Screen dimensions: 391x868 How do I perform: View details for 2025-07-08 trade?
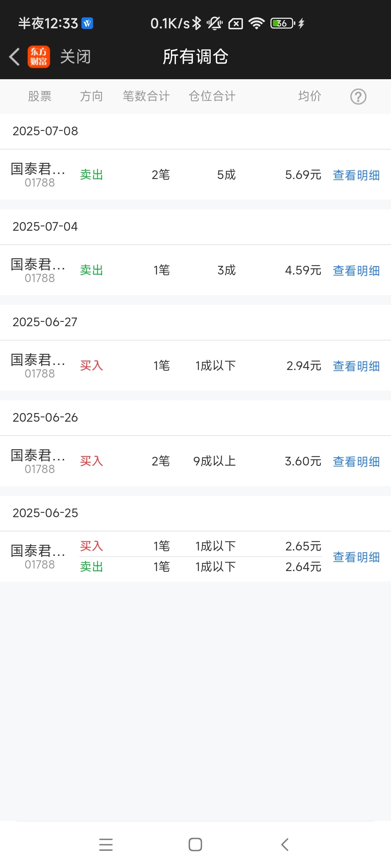pos(356,175)
